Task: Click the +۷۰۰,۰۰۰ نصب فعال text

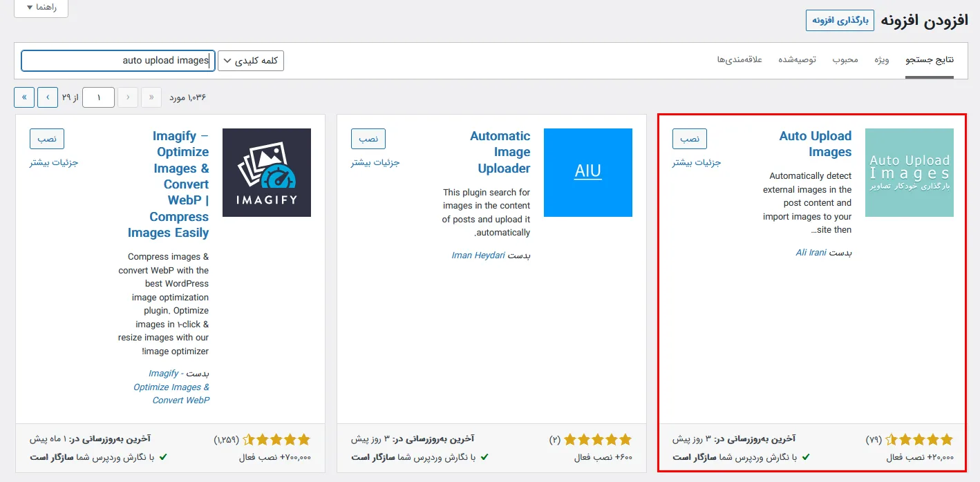Action: point(275,457)
